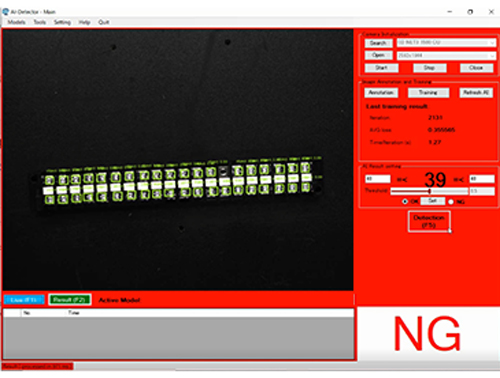This screenshot has height=378, width=500.
Task: Click the Open camera button
Action: click(378, 55)
